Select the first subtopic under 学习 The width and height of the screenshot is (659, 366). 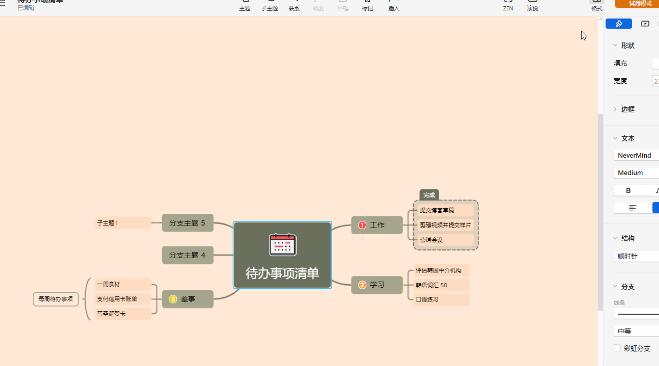click(x=441, y=271)
